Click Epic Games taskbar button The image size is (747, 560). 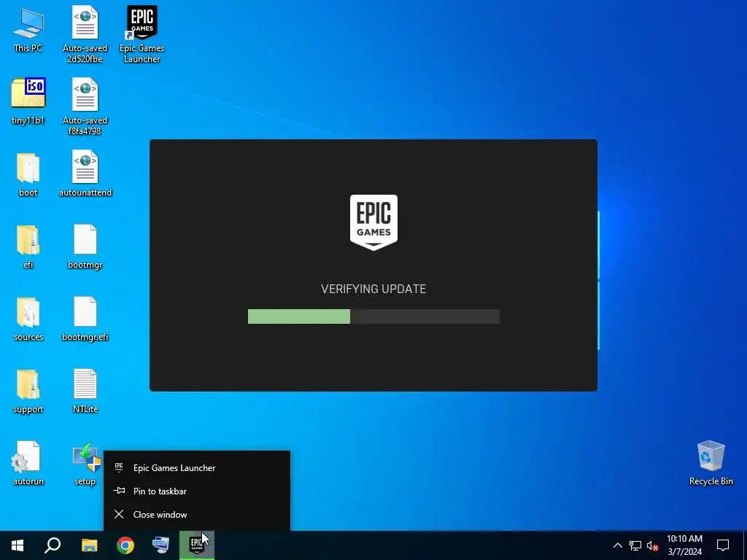[x=197, y=545]
